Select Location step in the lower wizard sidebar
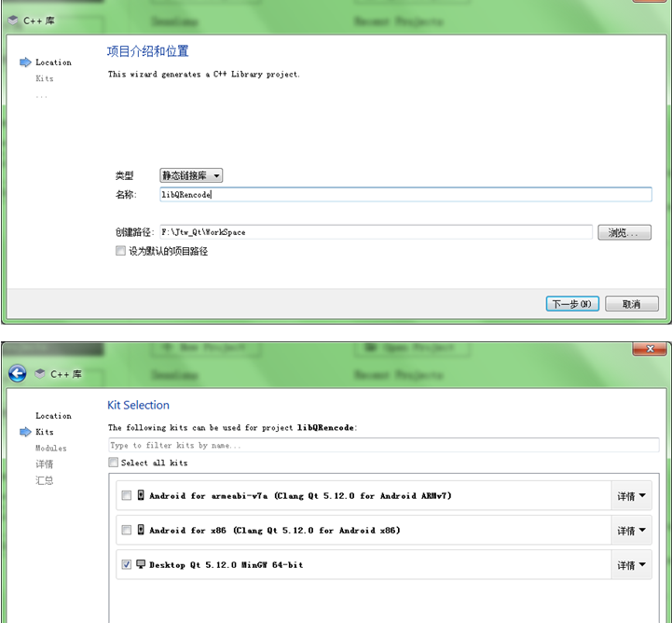The width and height of the screenshot is (672, 623). click(53, 415)
